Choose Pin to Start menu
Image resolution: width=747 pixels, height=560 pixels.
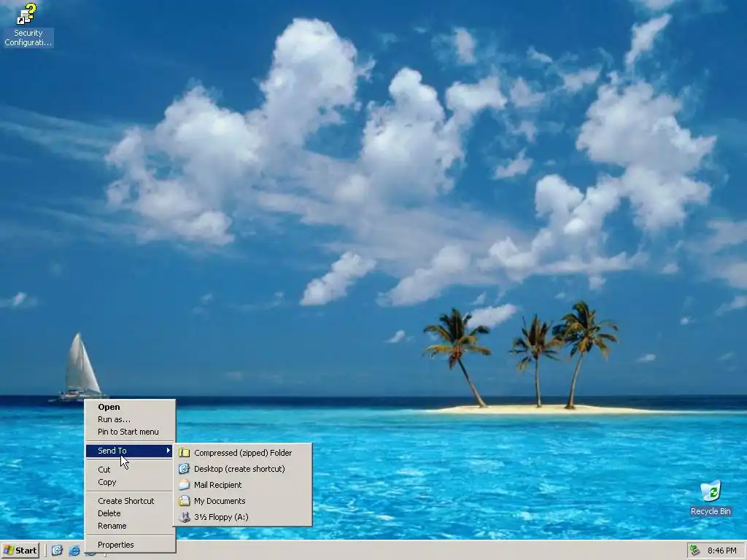point(130,432)
